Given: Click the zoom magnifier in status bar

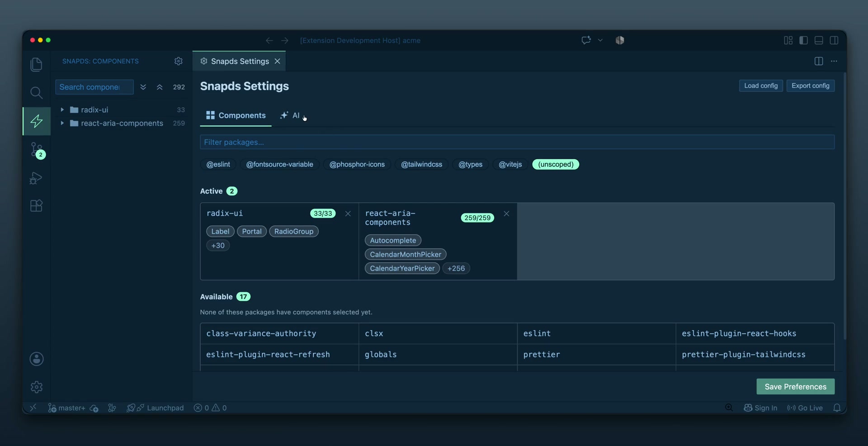Looking at the screenshot, I should [x=729, y=408].
